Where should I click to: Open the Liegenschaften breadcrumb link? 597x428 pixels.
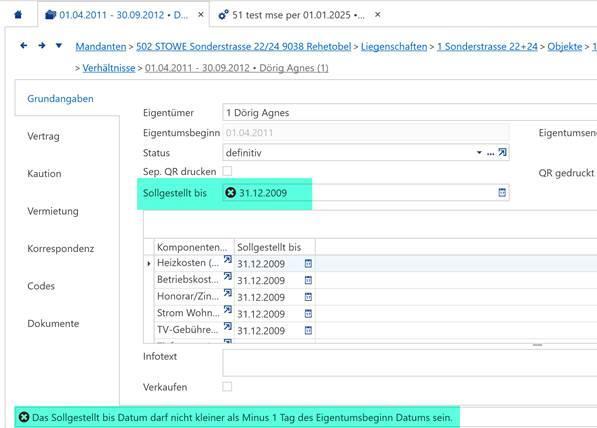tap(394, 46)
